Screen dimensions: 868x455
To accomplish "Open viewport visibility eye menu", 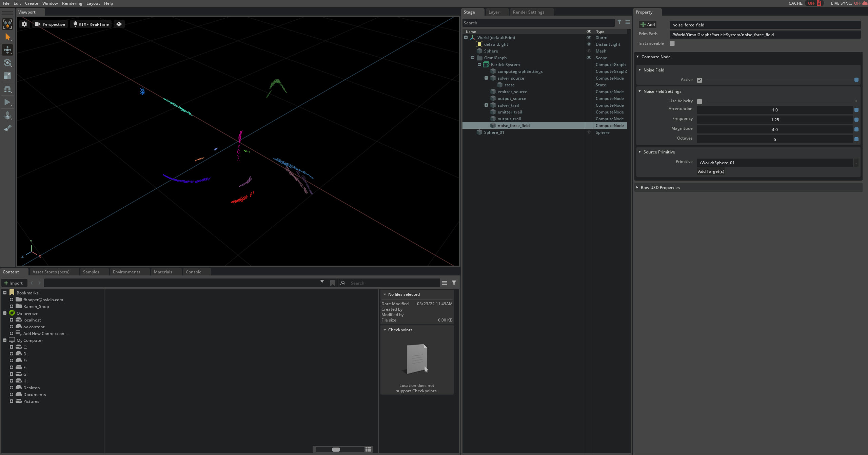I will [x=119, y=24].
